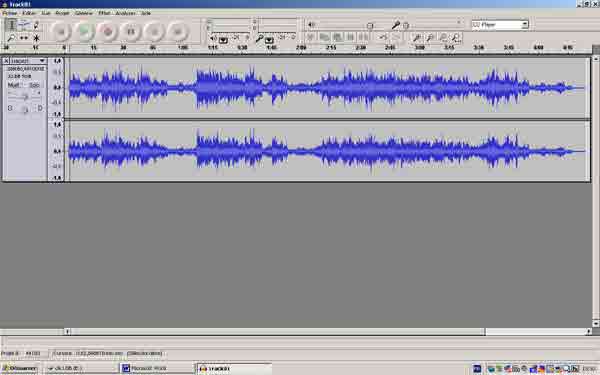600x375 pixels.
Task: Activate the Zoom magnifier tool
Action: click(x=11, y=38)
